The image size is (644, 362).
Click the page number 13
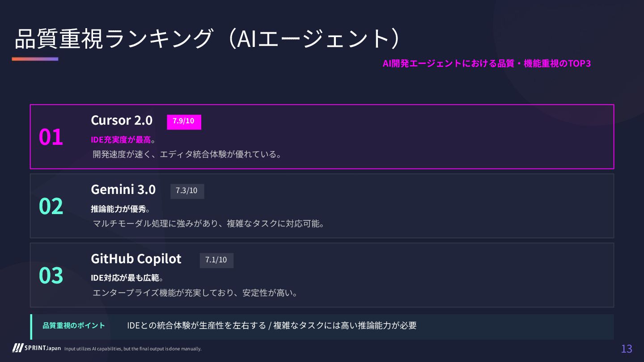(627, 349)
